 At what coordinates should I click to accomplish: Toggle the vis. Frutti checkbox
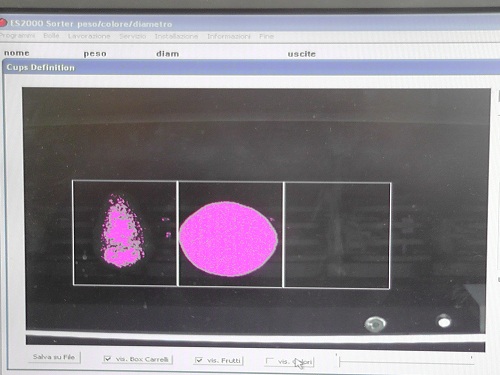(x=199, y=360)
